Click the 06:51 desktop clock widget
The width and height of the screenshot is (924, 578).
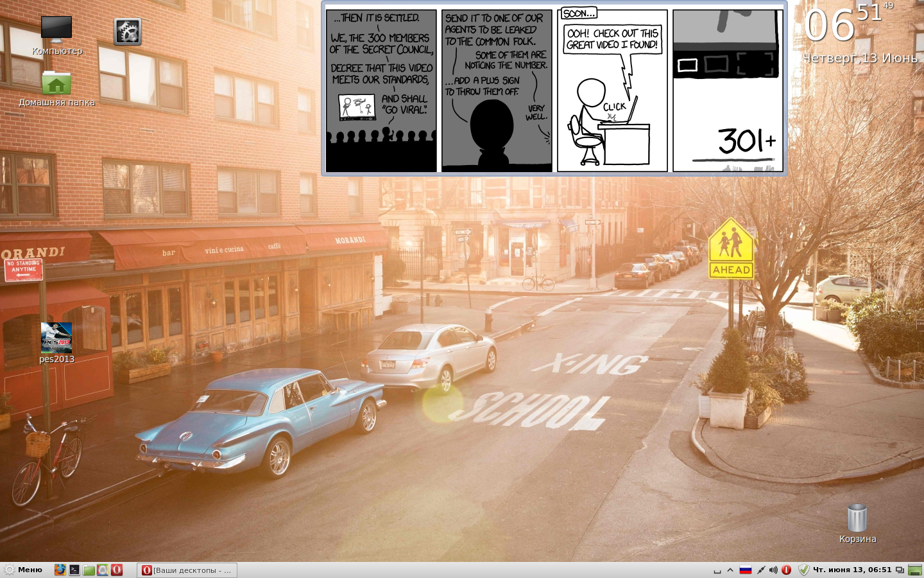point(848,22)
